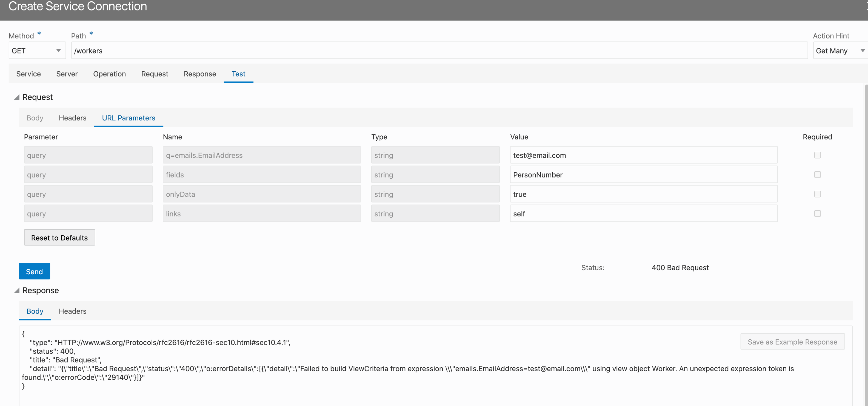Click the query parameter field in links row
The height and width of the screenshot is (406, 868).
coord(88,214)
